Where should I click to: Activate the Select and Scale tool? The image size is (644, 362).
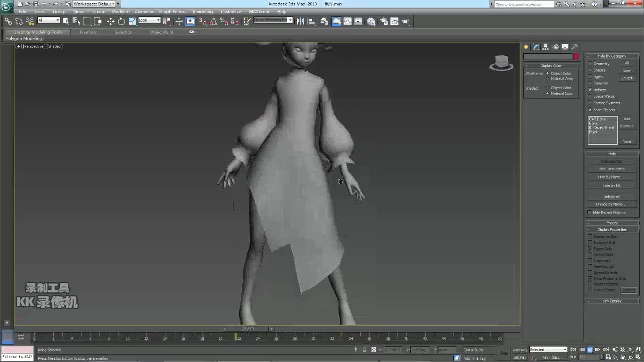132,21
